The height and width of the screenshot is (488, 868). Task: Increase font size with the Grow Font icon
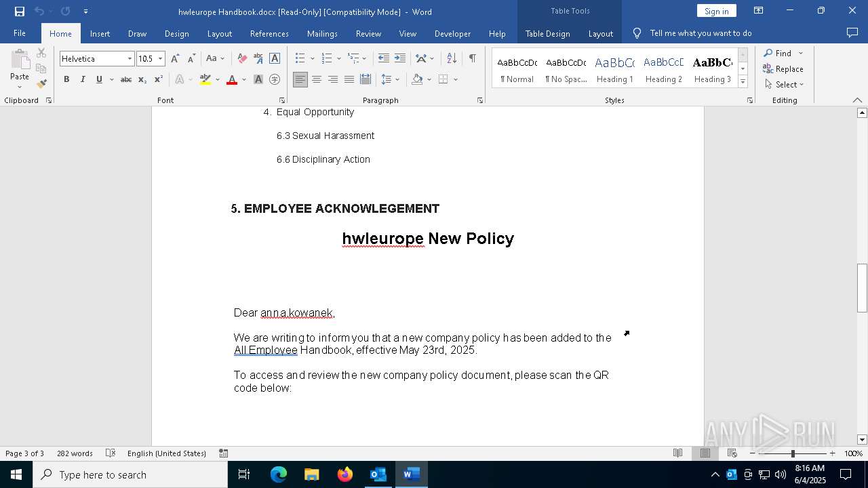click(175, 59)
